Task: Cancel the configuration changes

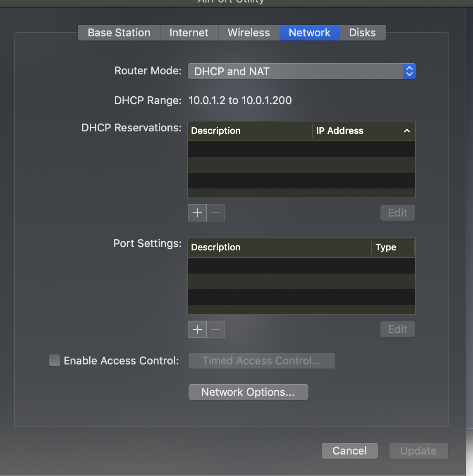Action: (350, 451)
